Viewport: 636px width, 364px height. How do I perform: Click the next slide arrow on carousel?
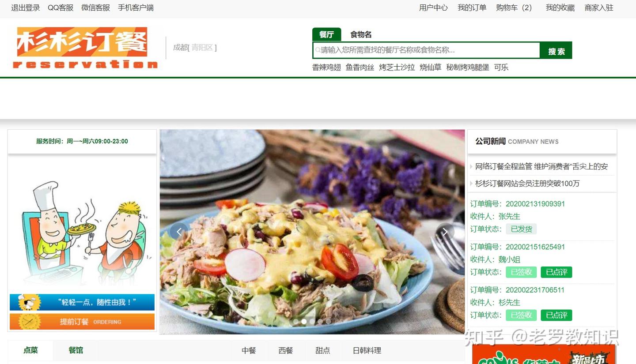445,232
